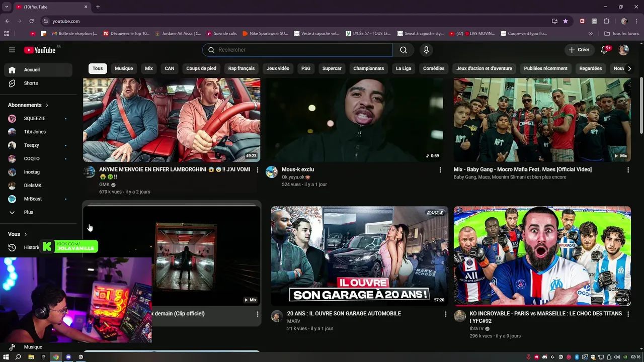Select the Coups de pied chip
The width and height of the screenshot is (644, 362).
click(x=201, y=68)
